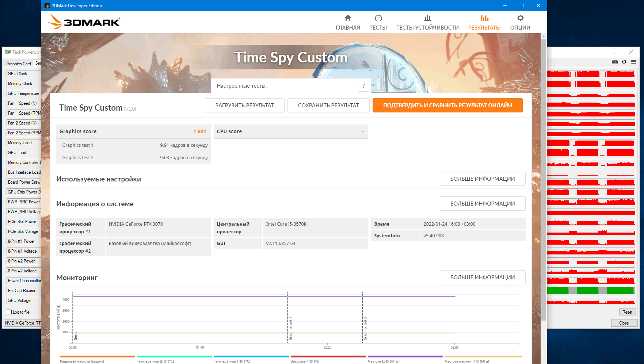This screenshot has height=364, width=644.
Task: Click the TechPowerUp GPU-Z title bar icon
Action: point(8,52)
